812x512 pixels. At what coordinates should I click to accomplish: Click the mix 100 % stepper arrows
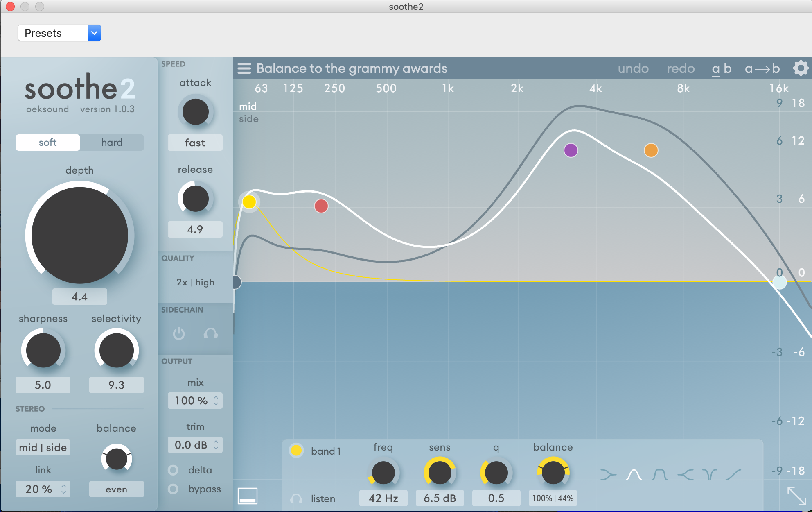pos(216,401)
